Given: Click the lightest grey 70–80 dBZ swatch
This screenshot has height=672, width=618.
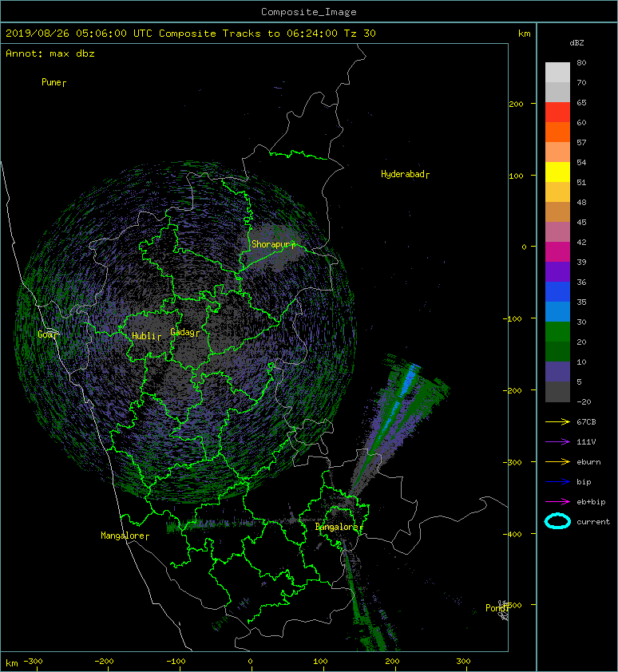Looking at the screenshot, I should (557, 73).
